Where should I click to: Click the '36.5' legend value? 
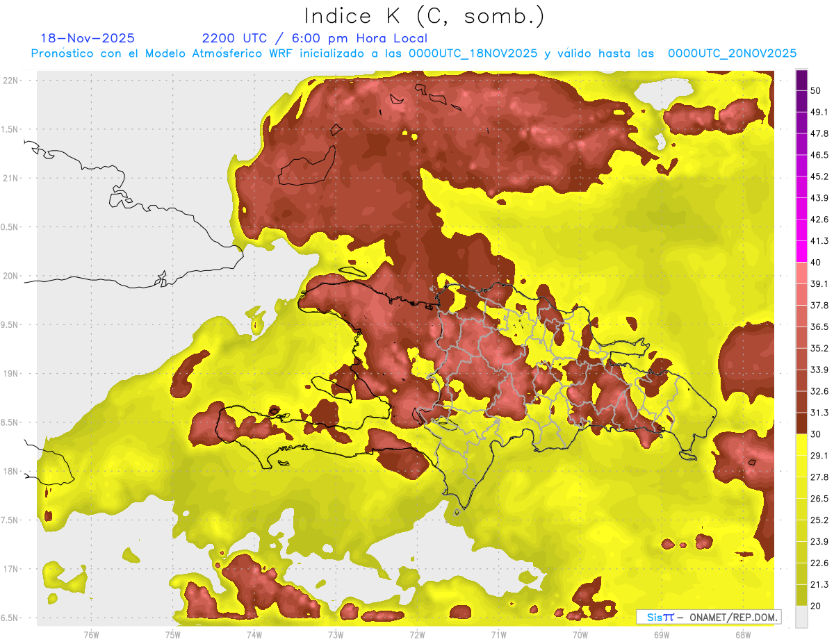(819, 327)
